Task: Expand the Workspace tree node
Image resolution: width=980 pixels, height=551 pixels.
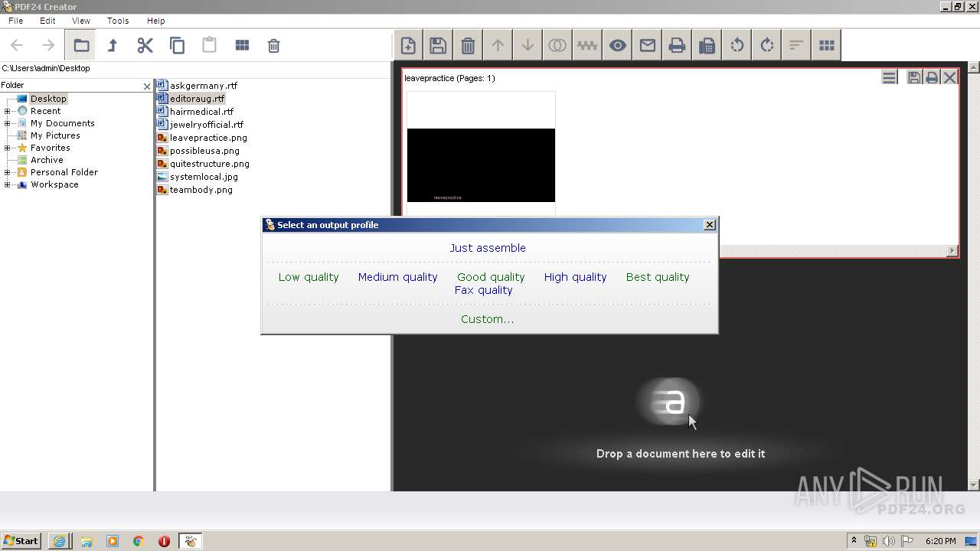Action: coord(7,184)
